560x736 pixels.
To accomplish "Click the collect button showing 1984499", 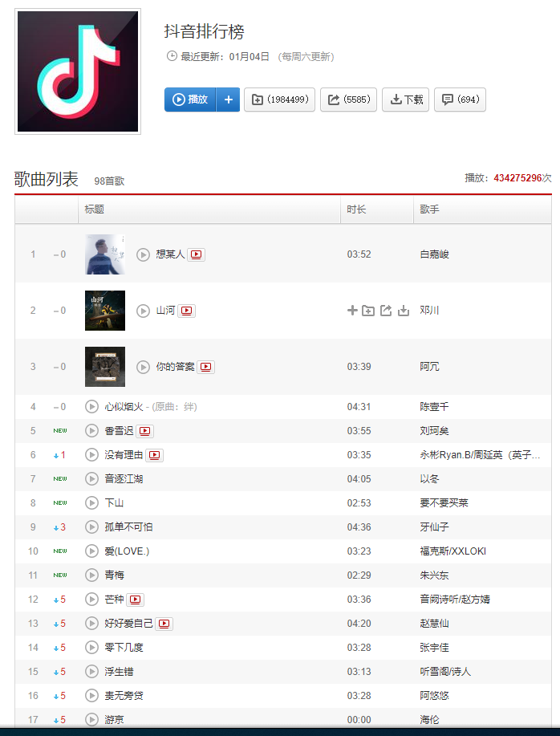I will click(279, 100).
